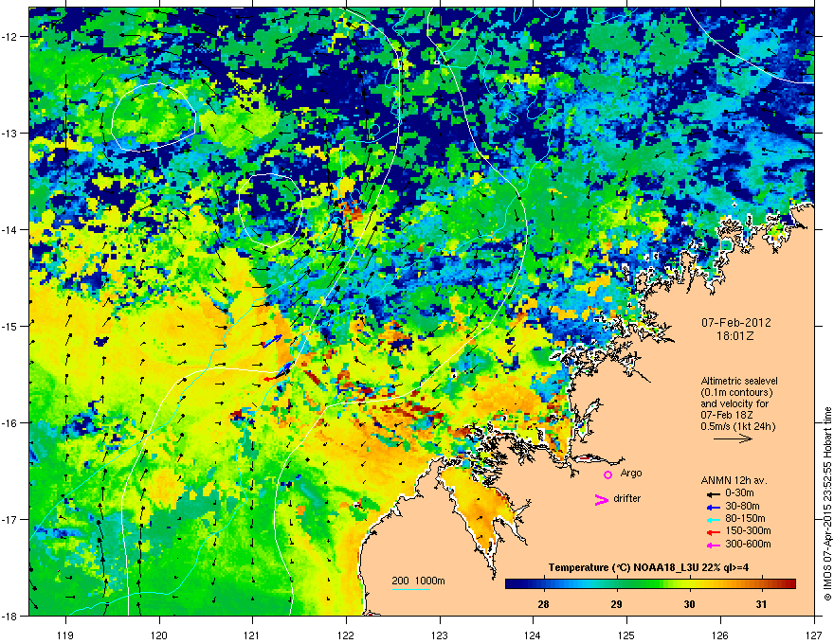This screenshot has width=834, height=644.
Task: Click the red 150-300m legend arrow
Action: 713,532
